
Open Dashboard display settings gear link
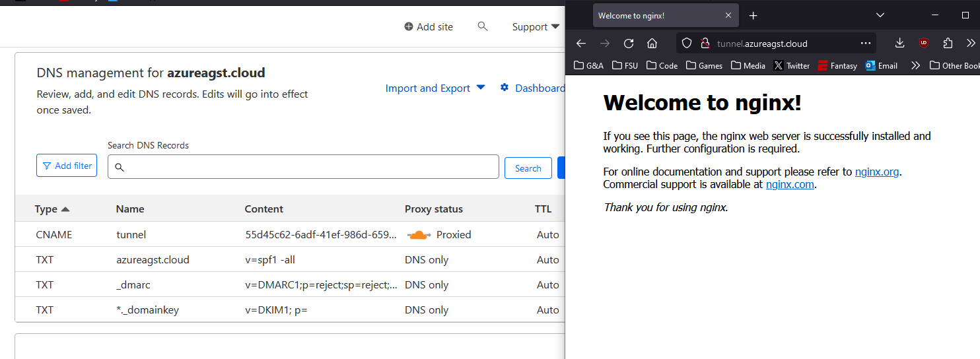pos(532,88)
